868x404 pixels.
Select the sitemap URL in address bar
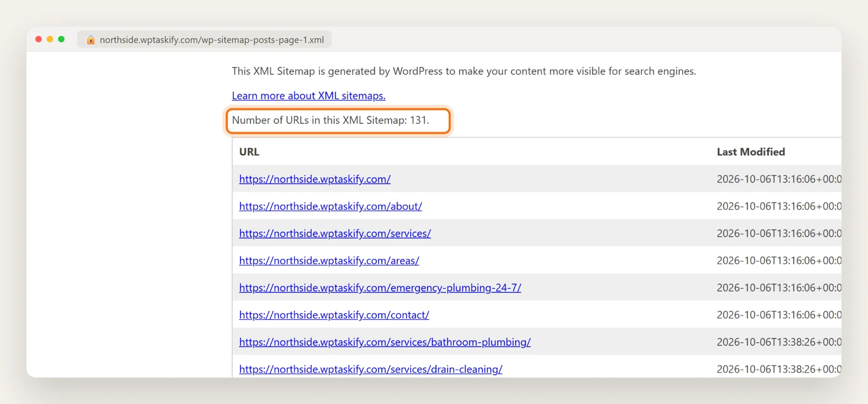[212, 40]
